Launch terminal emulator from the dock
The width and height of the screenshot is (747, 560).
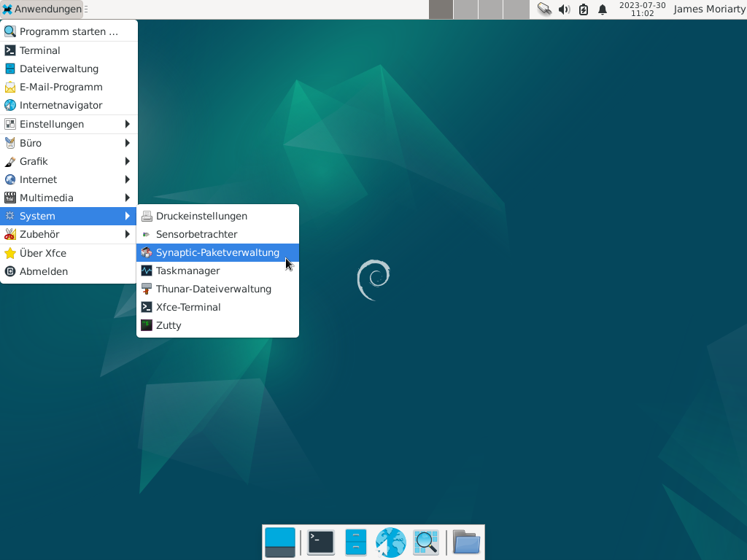pyautogui.click(x=321, y=542)
